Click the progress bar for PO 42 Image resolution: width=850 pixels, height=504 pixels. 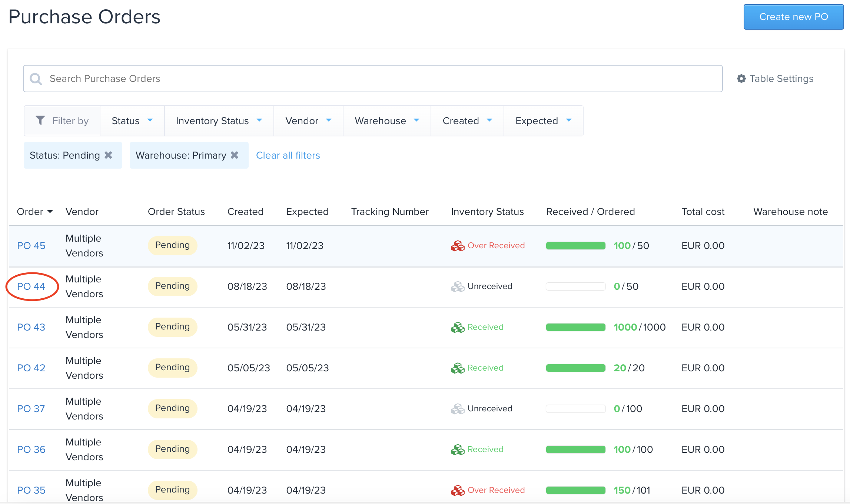pos(575,368)
